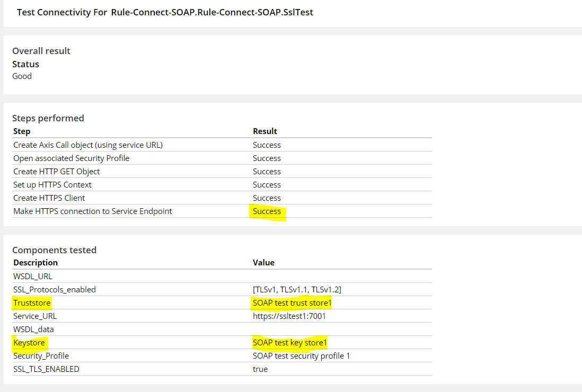Click Success result for Open associated Security Profile
Image resolution: width=582 pixels, height=392 pixels.
pyautogui.click(x=267, y=158)
